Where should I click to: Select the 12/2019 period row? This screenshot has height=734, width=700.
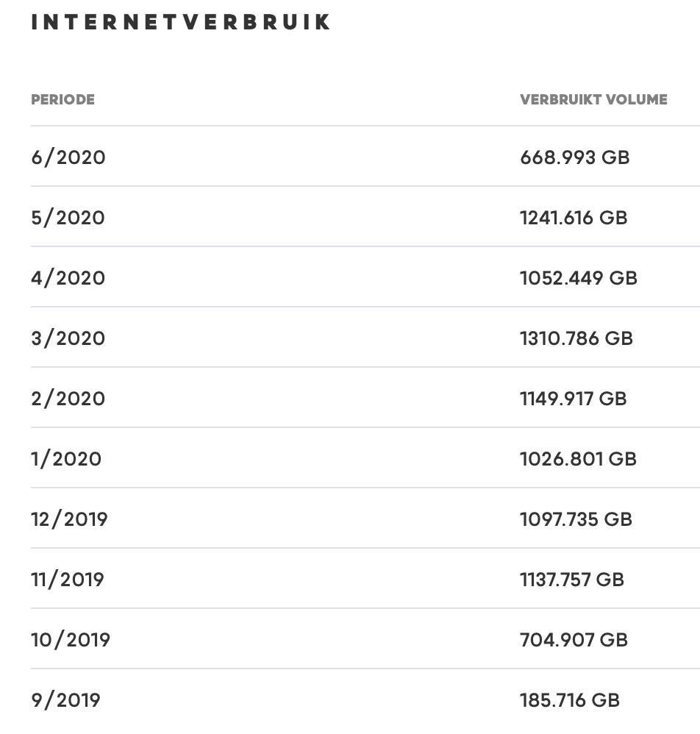[x=70, y=519]
